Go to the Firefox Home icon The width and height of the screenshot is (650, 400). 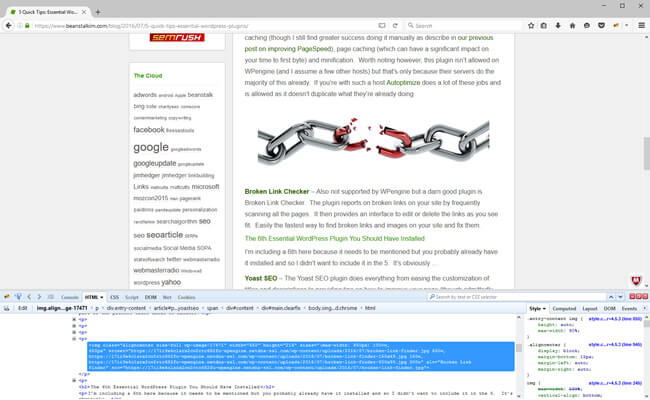(572, 26)
